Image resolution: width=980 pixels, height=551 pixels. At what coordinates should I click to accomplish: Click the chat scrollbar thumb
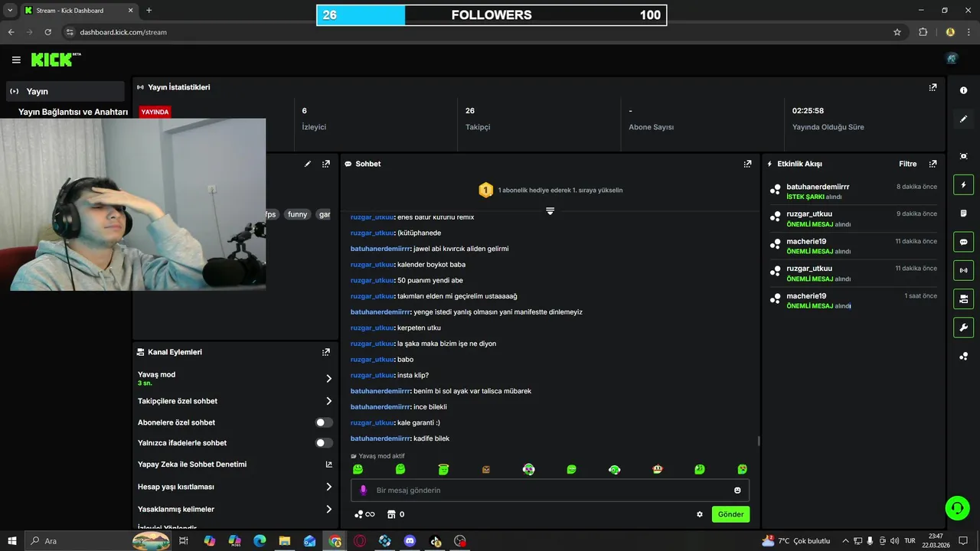759,441
